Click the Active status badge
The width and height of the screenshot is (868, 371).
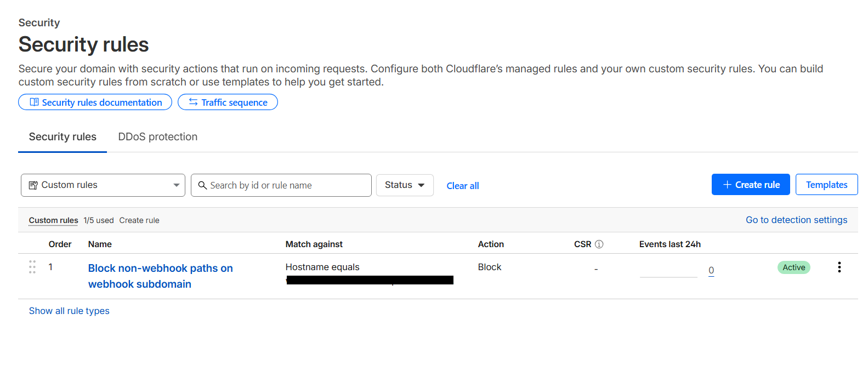click(x=793, y=267)
